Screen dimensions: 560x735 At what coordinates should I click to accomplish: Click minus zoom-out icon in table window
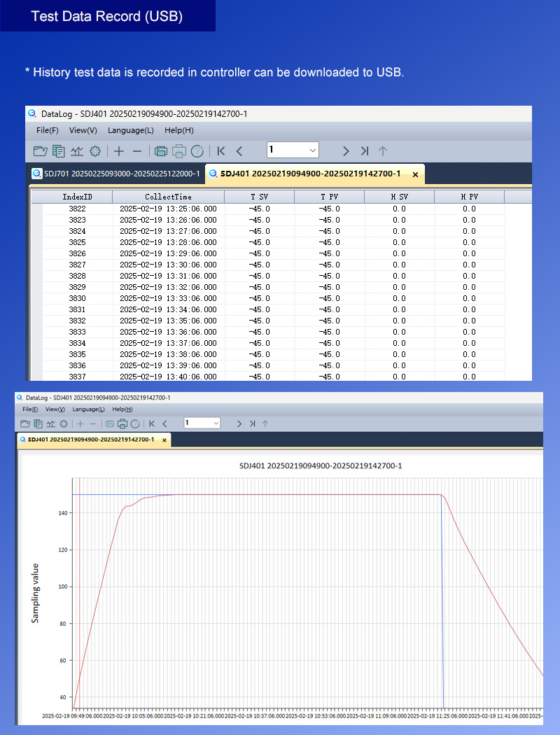tap(137, 150)
